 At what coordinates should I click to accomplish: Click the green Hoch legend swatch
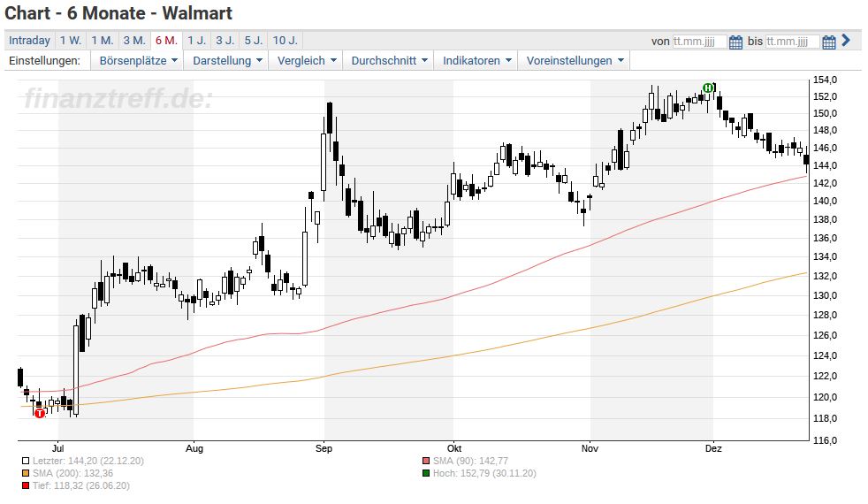tap(426, 474)
